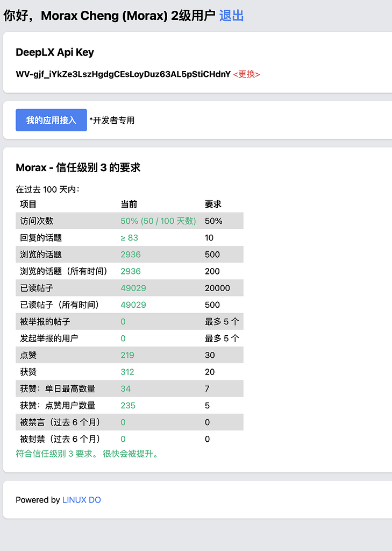
Task: Click 获赞：点赞用户数量 value 235
Action: [128, 405]
